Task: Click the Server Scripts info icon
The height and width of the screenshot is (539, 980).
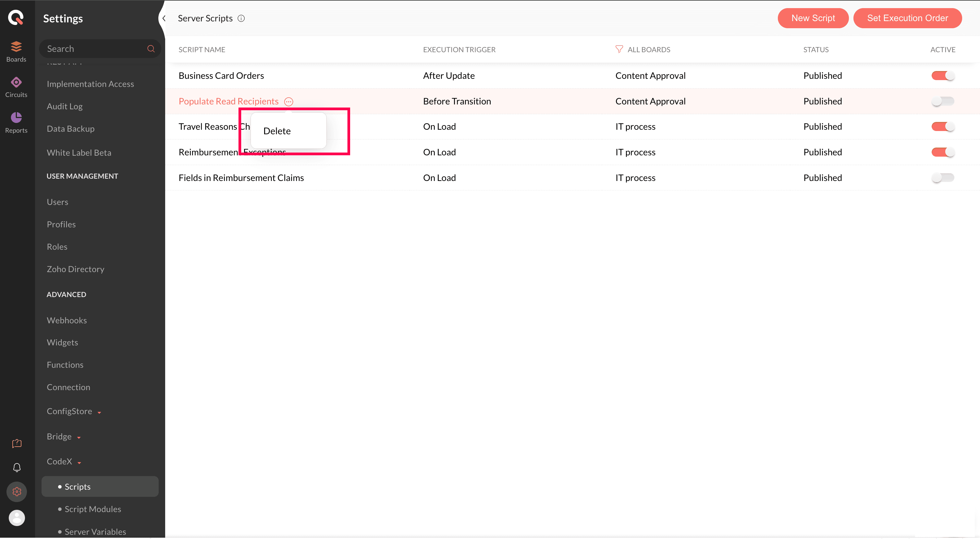Action: [241, 18]
